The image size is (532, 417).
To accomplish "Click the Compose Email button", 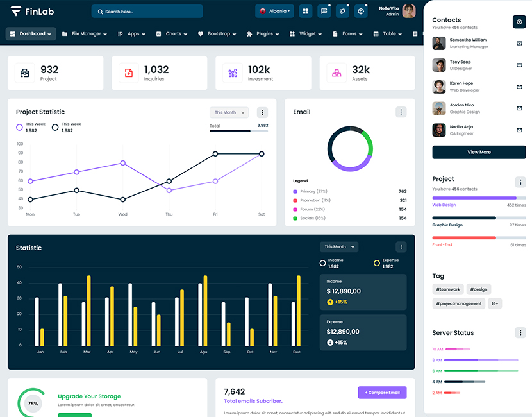I will coord(382,392).
